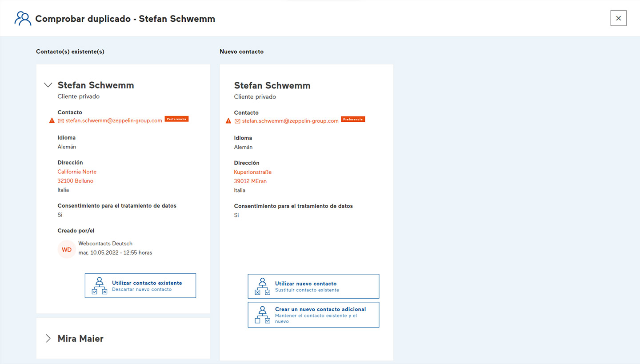Click the duplicate contacts icon in the header

click(x=23, y=18)
